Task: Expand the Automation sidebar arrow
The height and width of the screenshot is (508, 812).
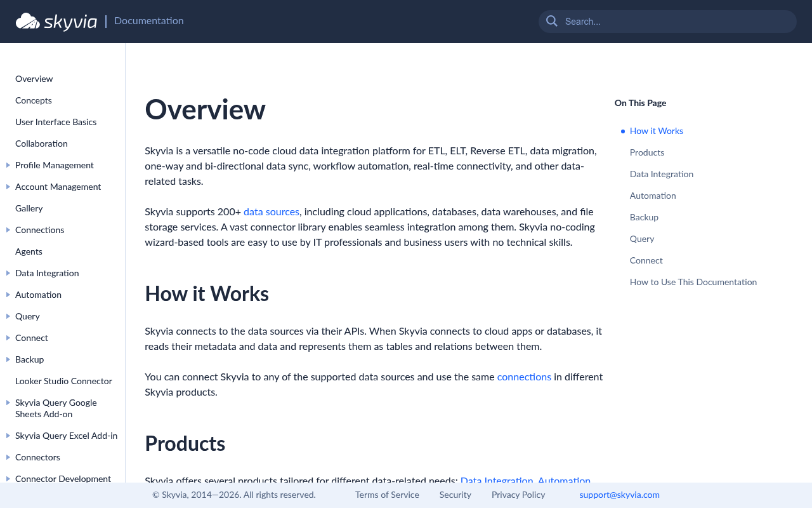Action: tap(8, 295)
